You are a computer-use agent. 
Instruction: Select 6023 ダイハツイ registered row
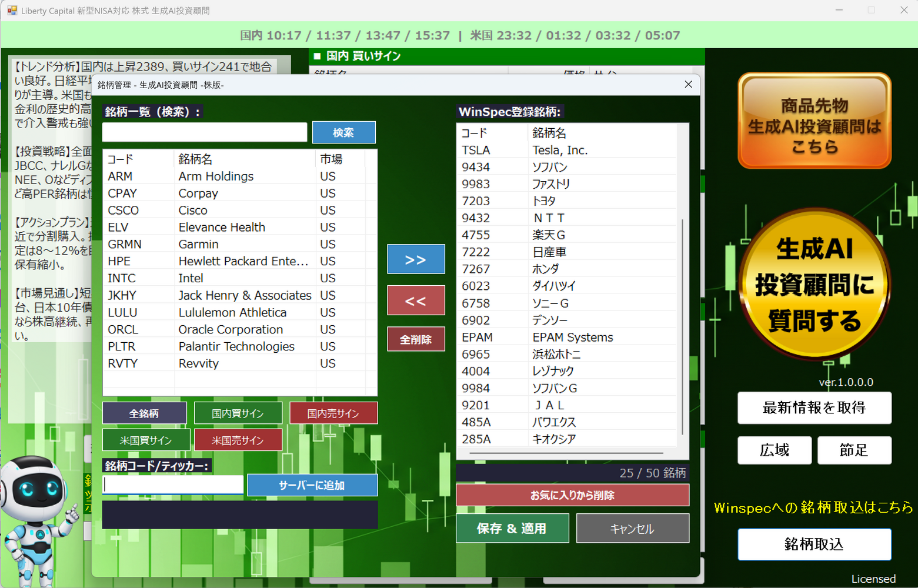pyautogui.click(x=568, y=287)
